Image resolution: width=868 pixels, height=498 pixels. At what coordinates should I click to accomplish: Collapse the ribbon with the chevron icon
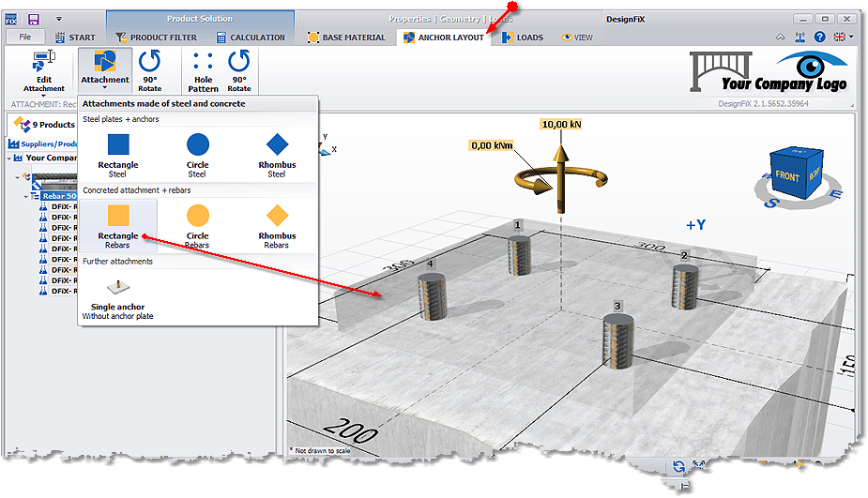(780, 38)
